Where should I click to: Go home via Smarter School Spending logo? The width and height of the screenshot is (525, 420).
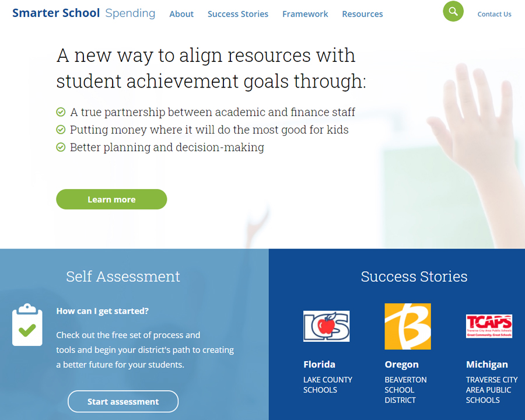[x=83, y=13]
